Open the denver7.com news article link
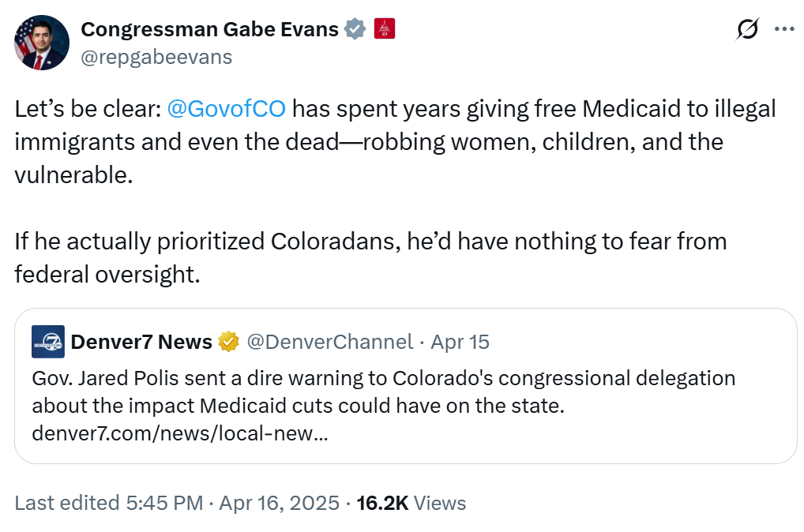Screen dimensions: 804x532 (180, 433)
